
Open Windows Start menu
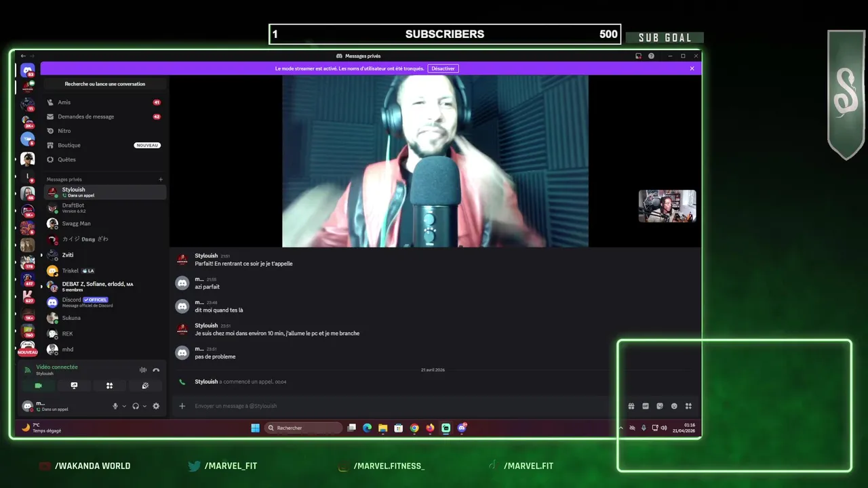[x=255, y=428]
